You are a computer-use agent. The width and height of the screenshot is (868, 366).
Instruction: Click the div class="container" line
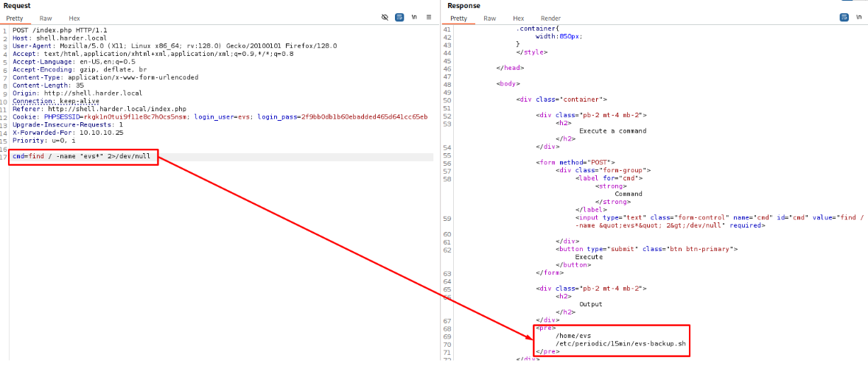[562, 99]
